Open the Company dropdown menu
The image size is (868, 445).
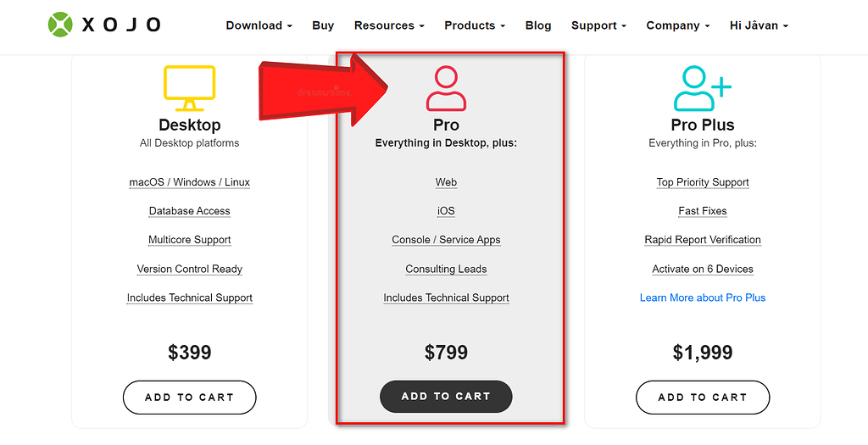point(677,25)
